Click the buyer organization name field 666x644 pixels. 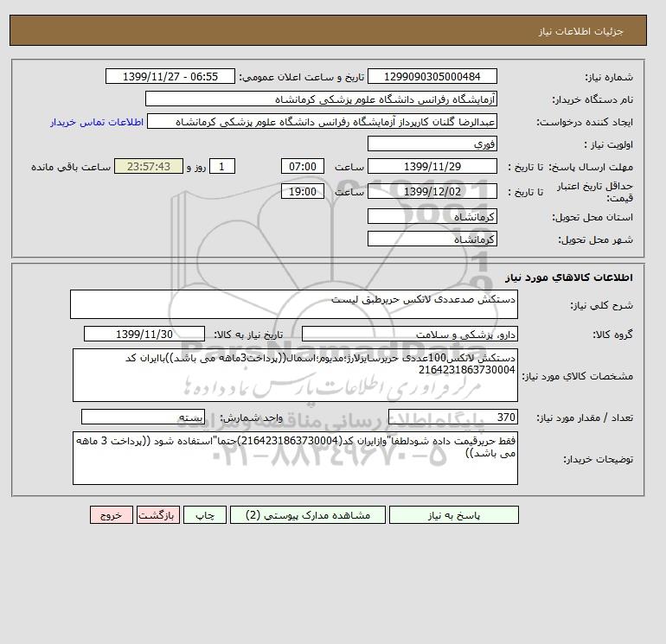[x=321, y=99]
